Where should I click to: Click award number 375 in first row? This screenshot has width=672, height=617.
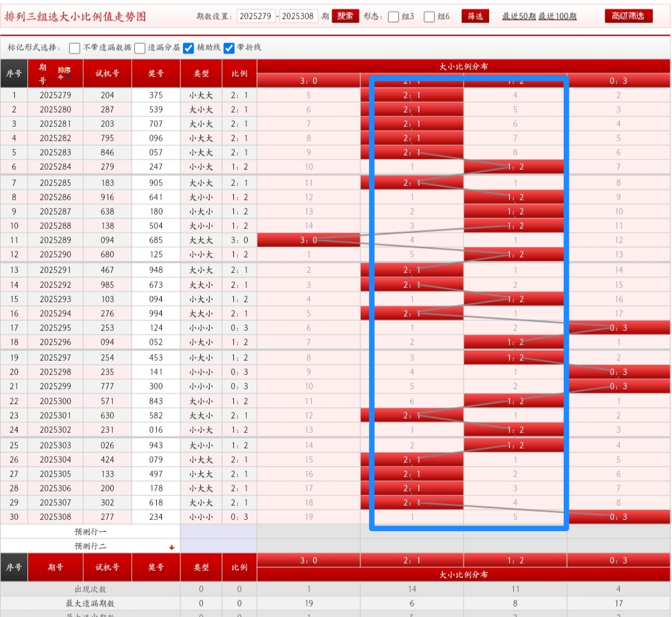click(156, 95)
